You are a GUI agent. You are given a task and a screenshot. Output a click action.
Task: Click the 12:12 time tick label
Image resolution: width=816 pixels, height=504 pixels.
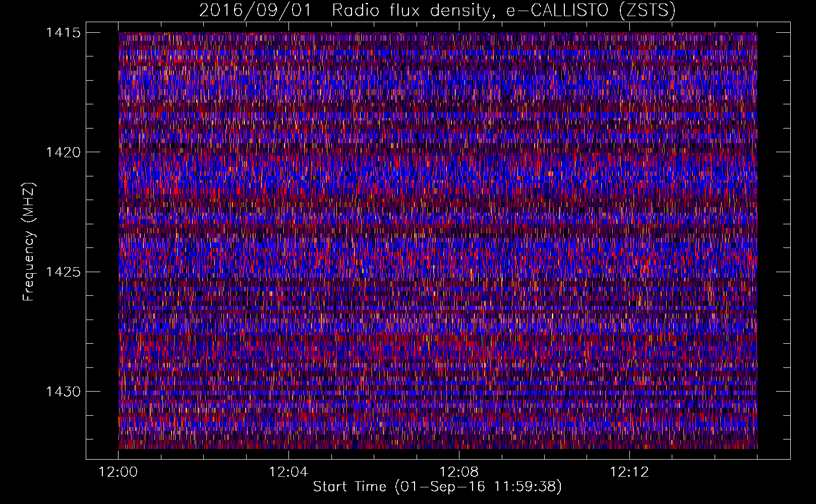629,472
